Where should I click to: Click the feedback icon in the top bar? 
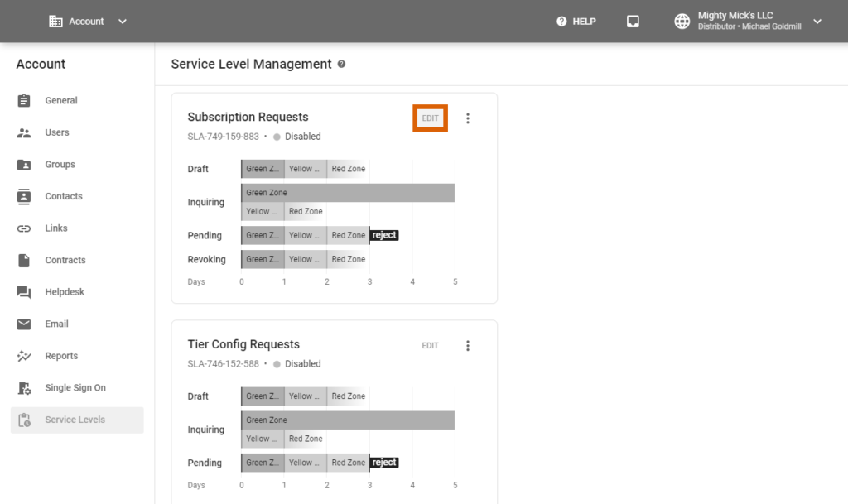(633, 21)
